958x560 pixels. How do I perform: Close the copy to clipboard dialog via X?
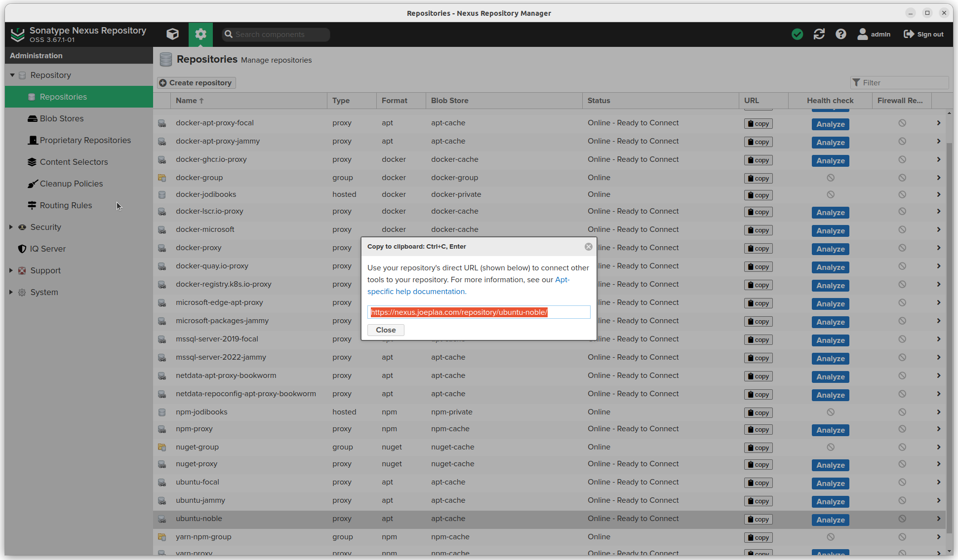589,247
